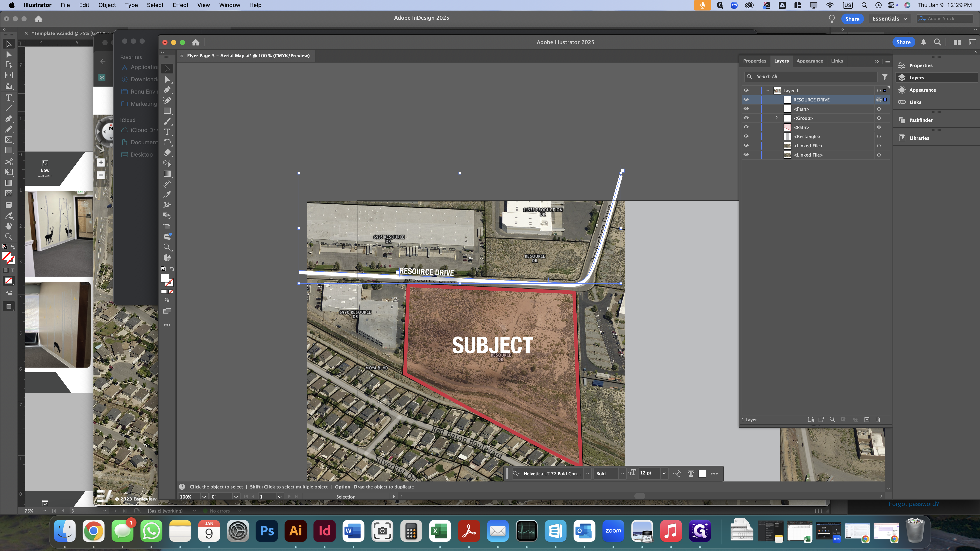
Task: Select the Selection tool in Illustrator toolbar
Action: pyautogui.click(x=167, y=69)
